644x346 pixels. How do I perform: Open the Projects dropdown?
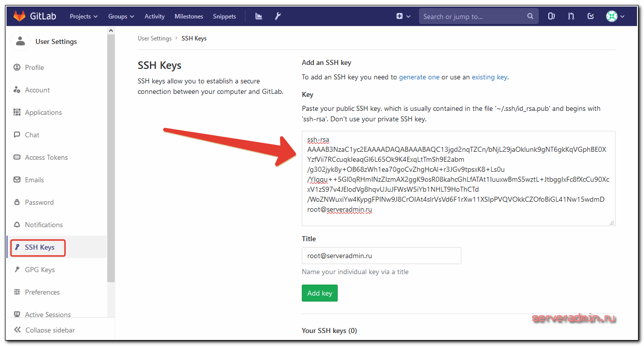(x=83, y=15)
